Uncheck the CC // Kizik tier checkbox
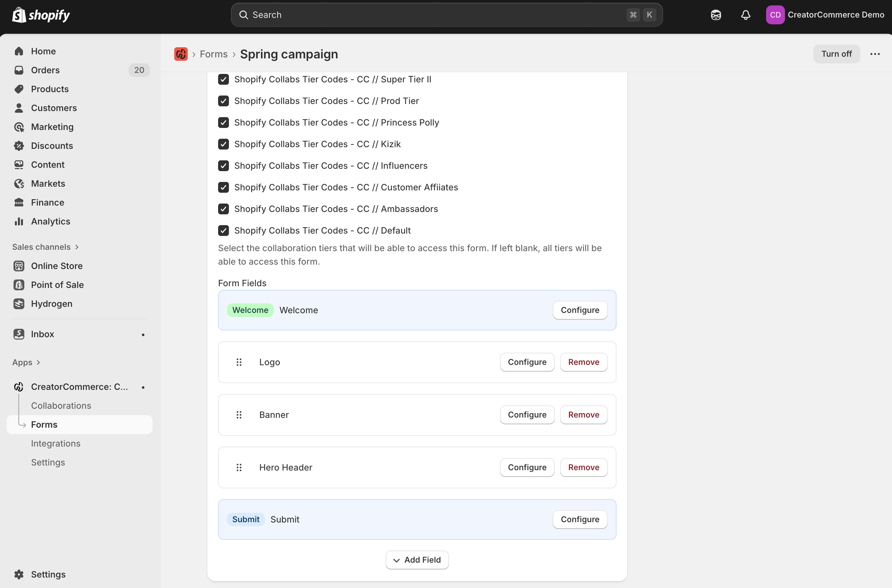 (x=224, y=144)
